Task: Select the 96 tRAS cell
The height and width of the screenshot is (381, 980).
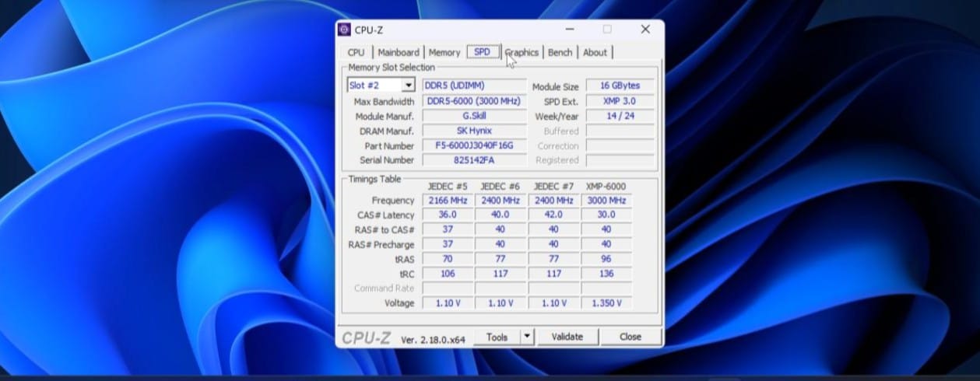Action: (606, 259)
